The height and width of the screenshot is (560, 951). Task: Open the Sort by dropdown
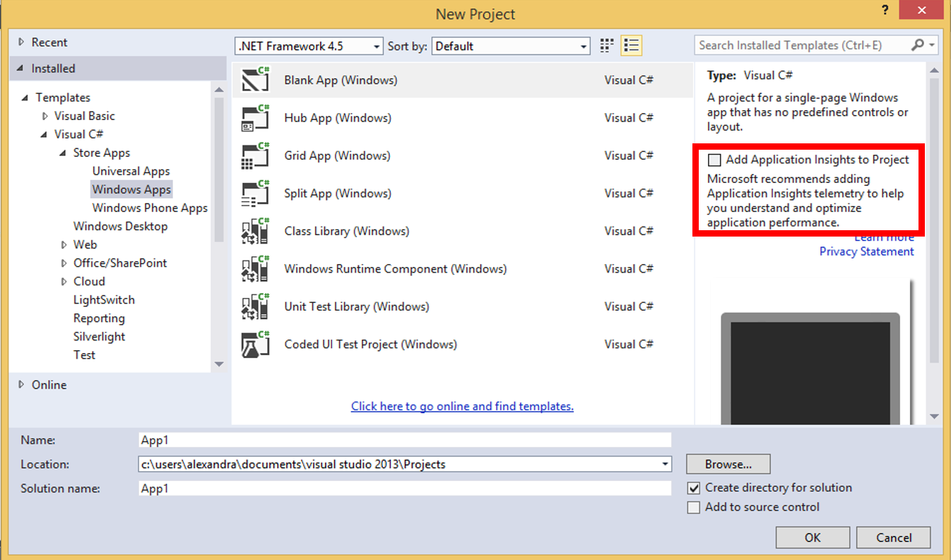tap(584, 46)
